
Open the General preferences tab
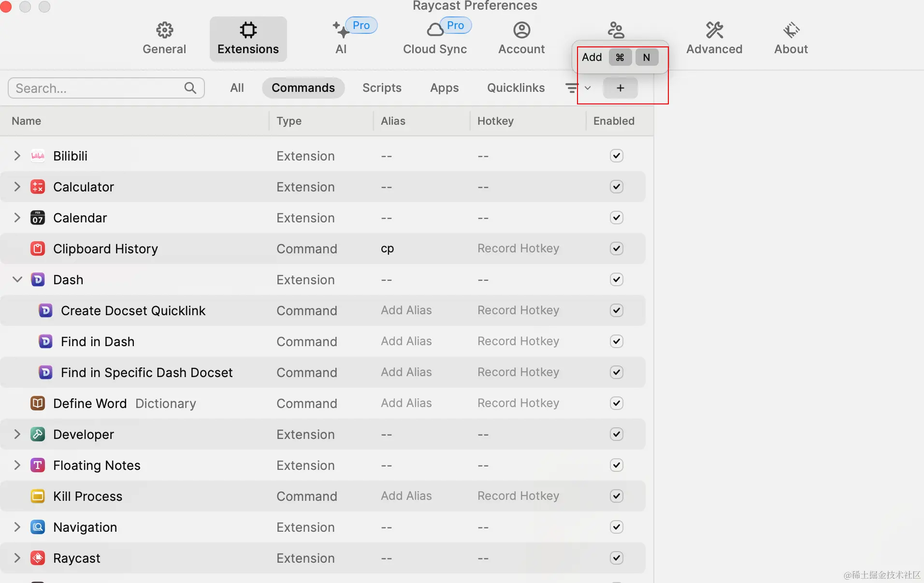164,39
